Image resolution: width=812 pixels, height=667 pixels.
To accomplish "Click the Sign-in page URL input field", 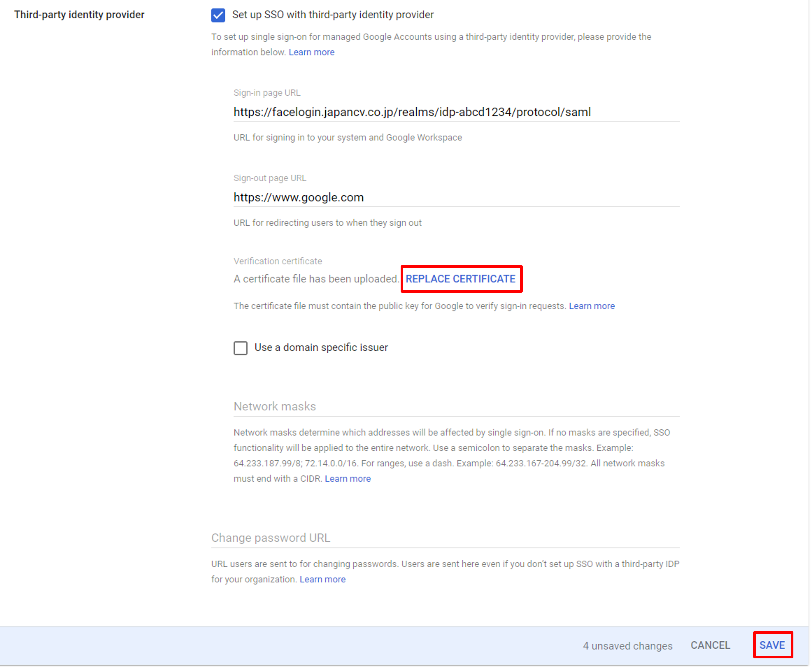I will click(x=455, y=111).
